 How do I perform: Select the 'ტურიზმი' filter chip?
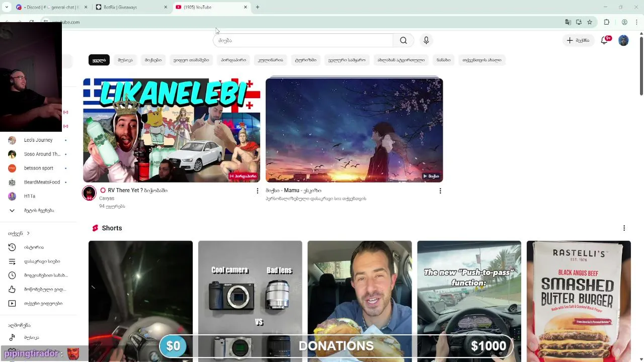click(306, 60)
